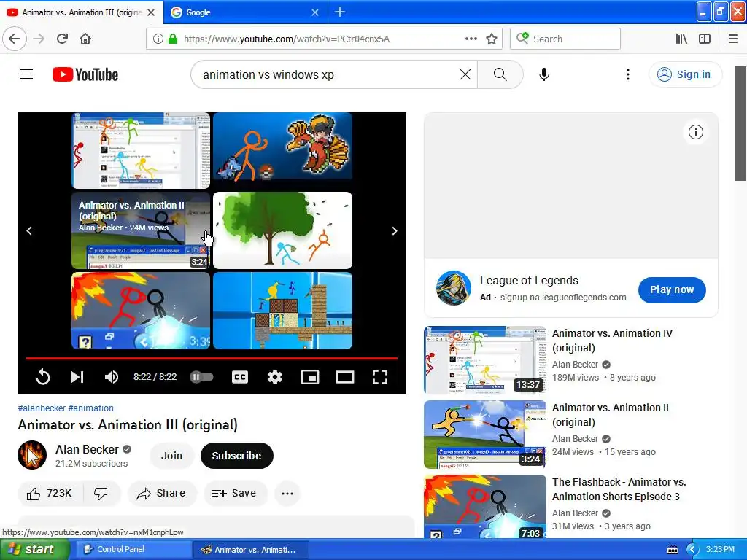Focus the Firefox Search field

(x=565, y=39)
